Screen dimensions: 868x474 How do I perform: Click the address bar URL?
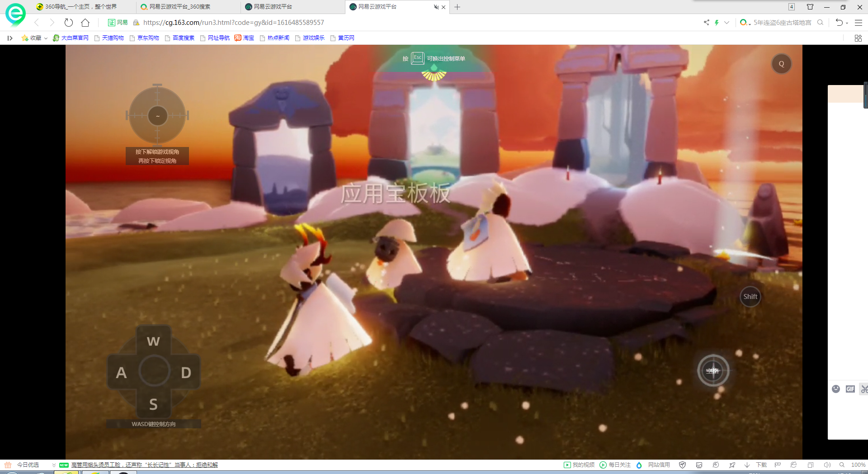click(233, 23)
